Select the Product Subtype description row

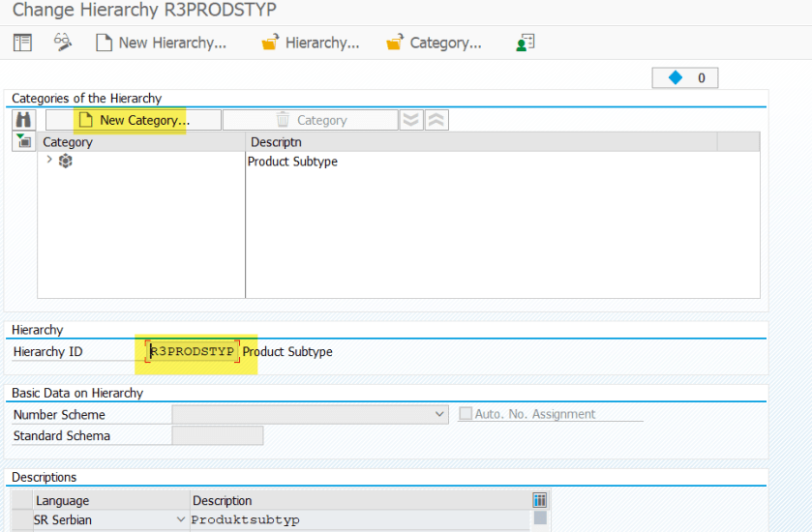click(292, 162)
